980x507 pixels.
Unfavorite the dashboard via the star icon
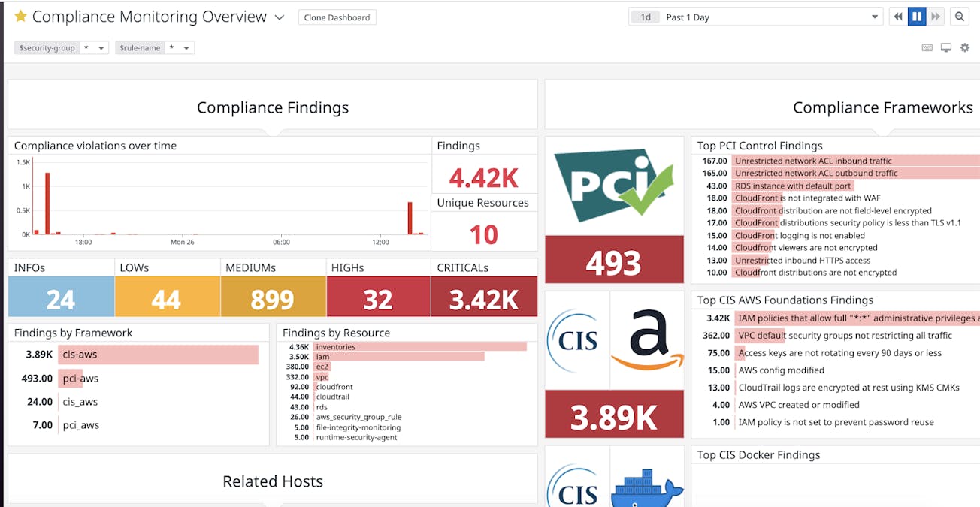20,16
